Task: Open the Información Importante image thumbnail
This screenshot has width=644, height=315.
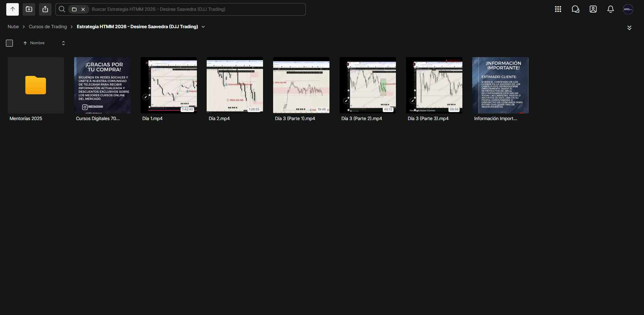Action: 500,85
